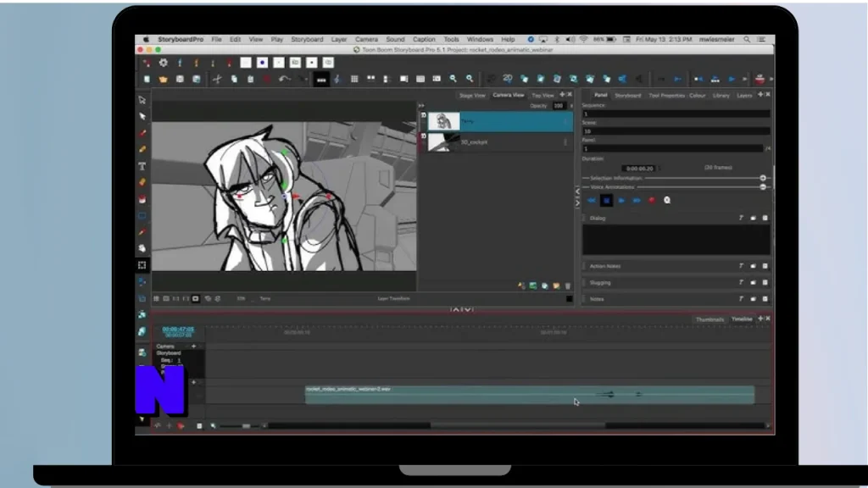The height and width of the screenshot is (488, 868).
Task: Select the Text tool in left toolbar
Action: [x=142, y=166]
